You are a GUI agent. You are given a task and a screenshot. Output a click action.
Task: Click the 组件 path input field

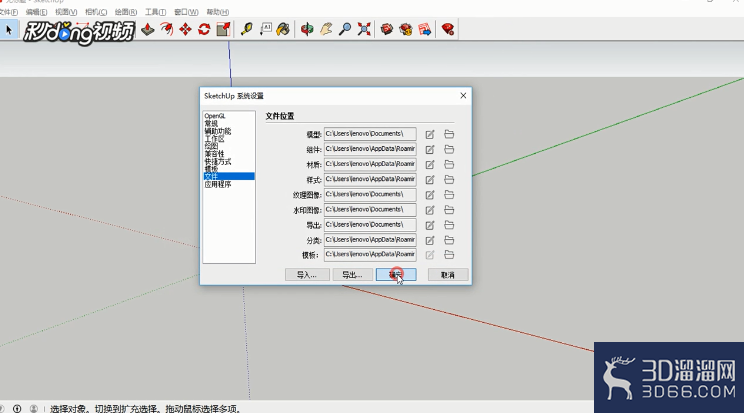tap(370, 149)
